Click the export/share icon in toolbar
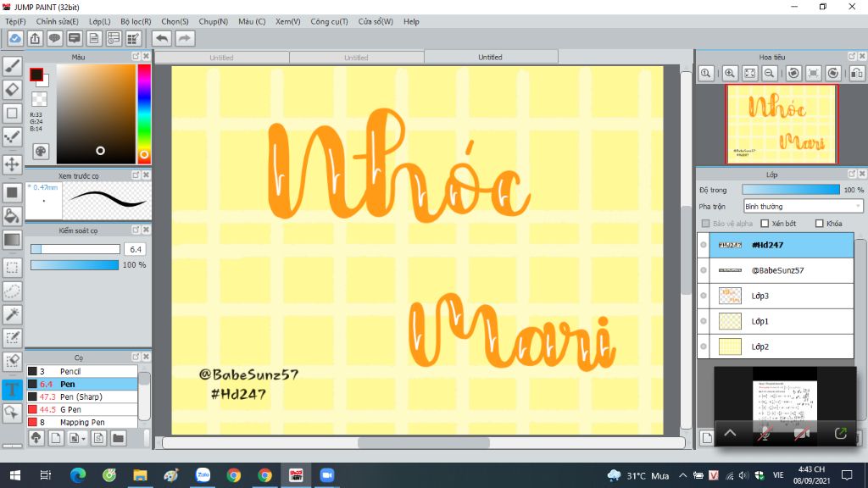The height and width of the screenshot is (488, 868). coord(35,39)
